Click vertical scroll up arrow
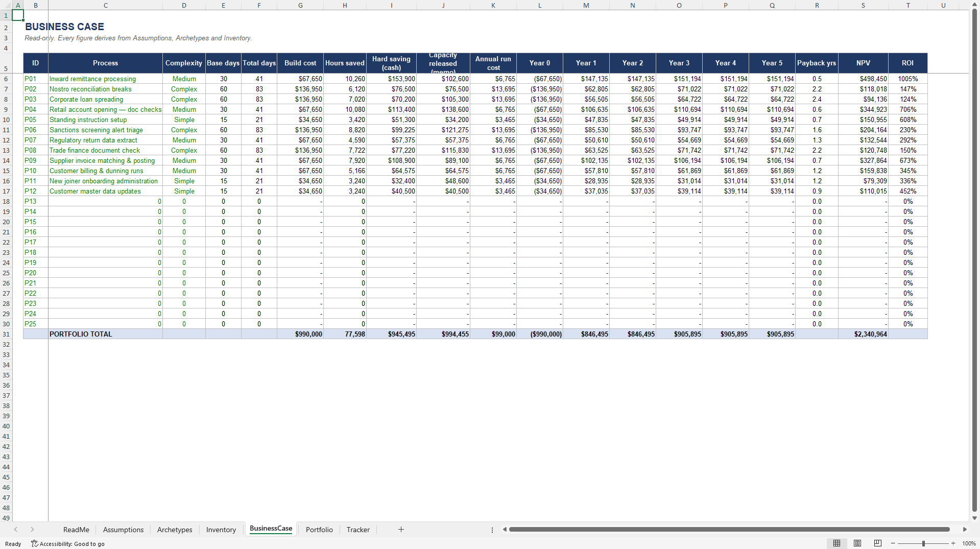 point(974,5)
